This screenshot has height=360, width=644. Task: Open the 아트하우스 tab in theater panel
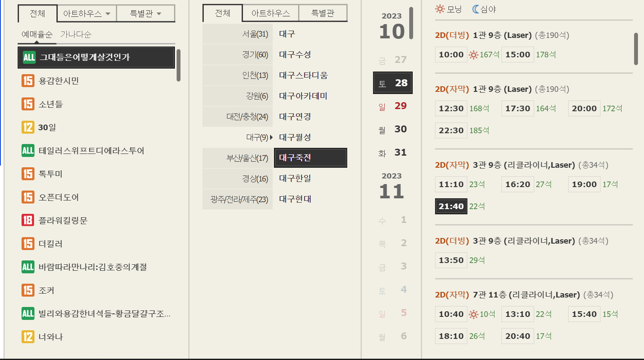click(x=271, y=13)
